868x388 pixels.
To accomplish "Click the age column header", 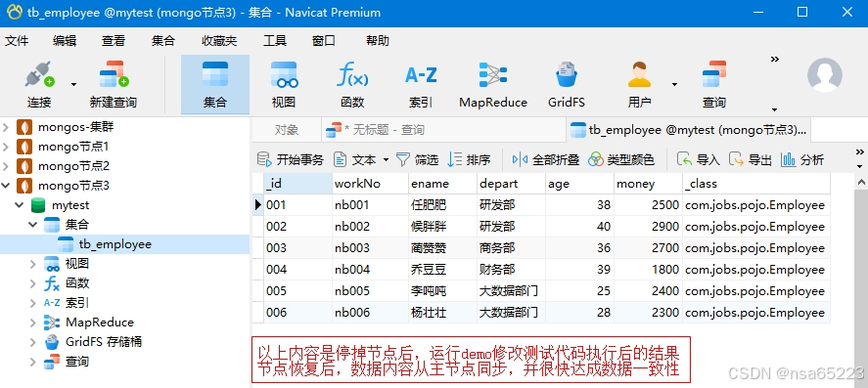I will (579, 184).
